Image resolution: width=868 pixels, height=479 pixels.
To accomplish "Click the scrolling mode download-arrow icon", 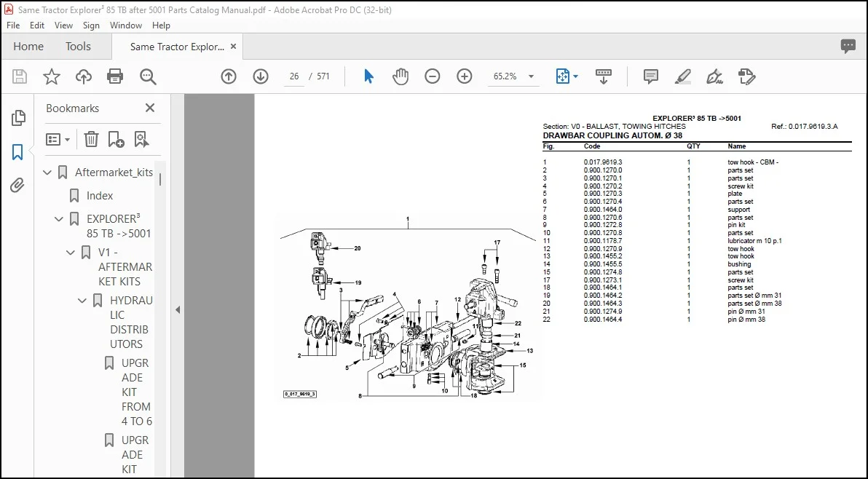I will click(604, 76).
